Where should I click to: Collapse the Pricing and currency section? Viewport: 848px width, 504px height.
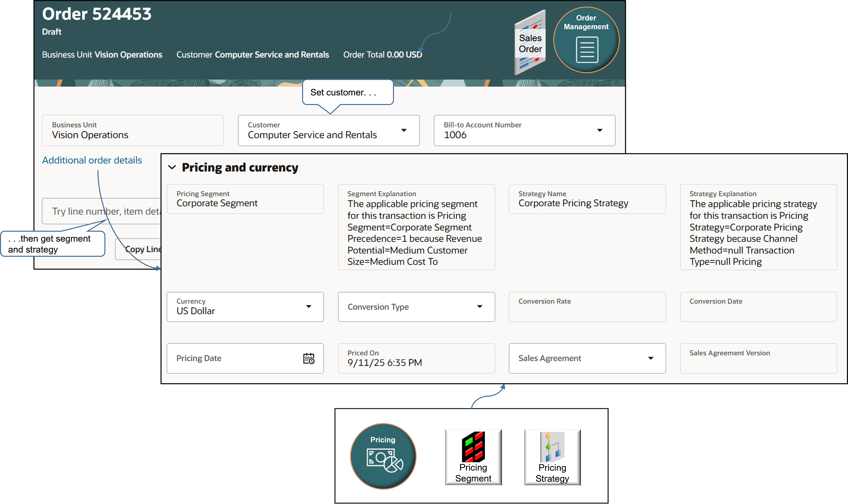pos(172,167)
